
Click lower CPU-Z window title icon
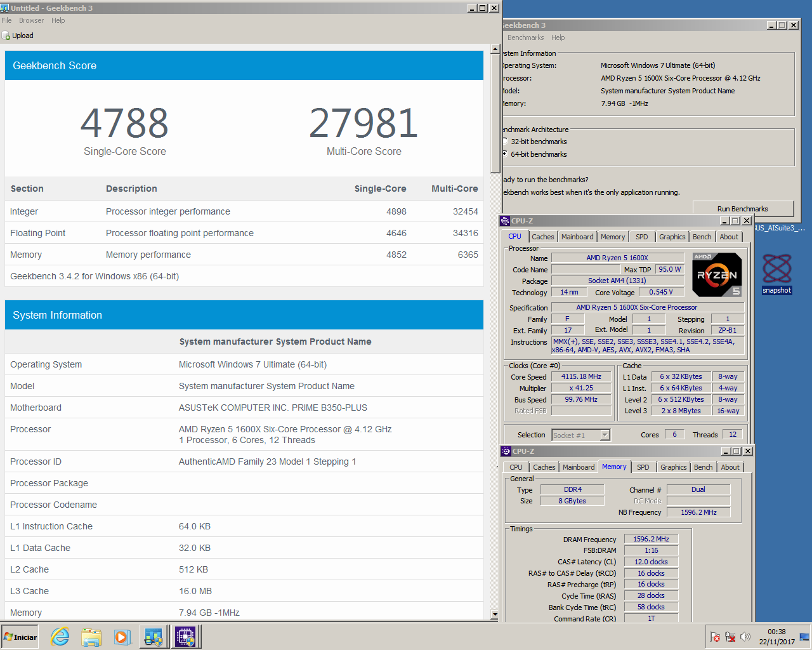pos(506,451)
